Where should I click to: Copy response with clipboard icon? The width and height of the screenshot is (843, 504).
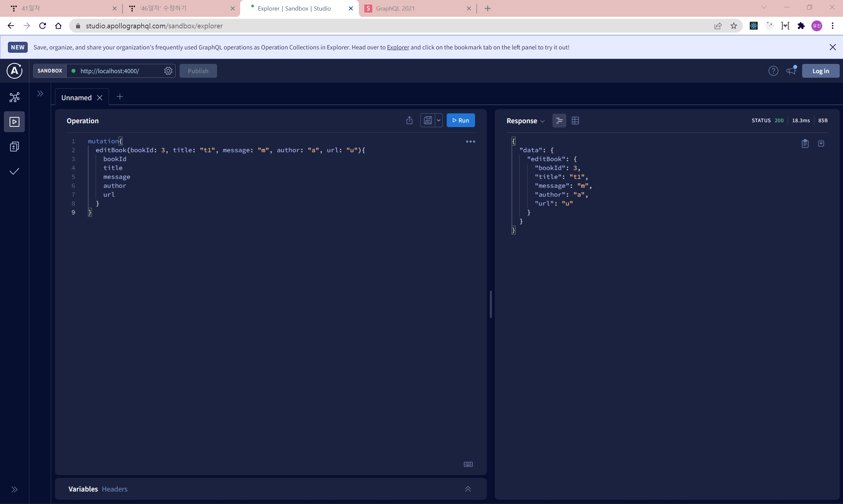[x=804, y=143]
